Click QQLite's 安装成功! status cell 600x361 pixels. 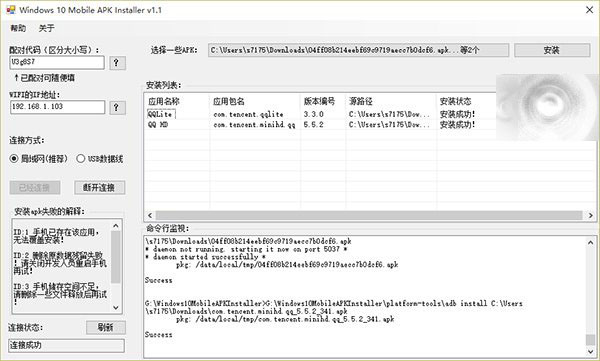tap(457, 114)
